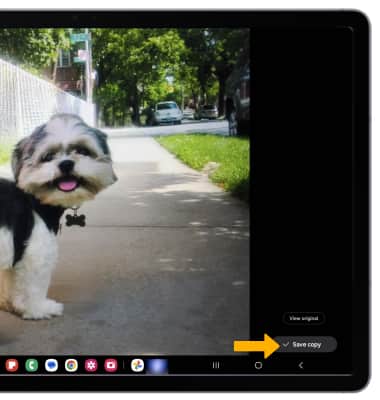The image size is (380, 400).
Task: Open the pink flower Gallery app
Action: pos(91,365)
